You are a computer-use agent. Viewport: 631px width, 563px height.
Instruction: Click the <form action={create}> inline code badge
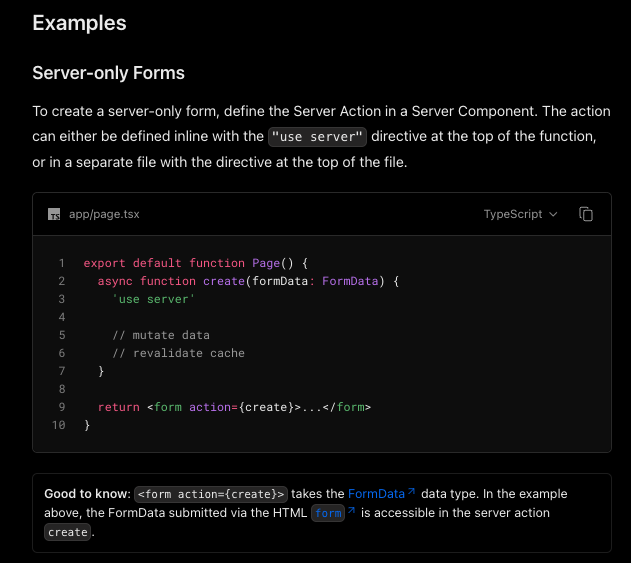(x=211, y=494)
